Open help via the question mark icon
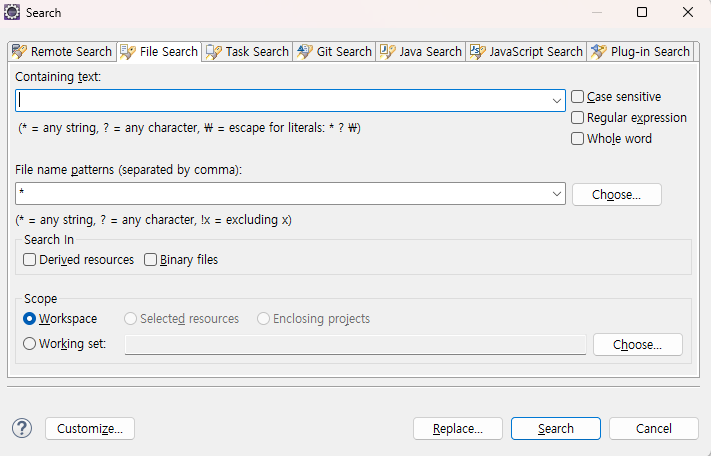 point(22,428)
